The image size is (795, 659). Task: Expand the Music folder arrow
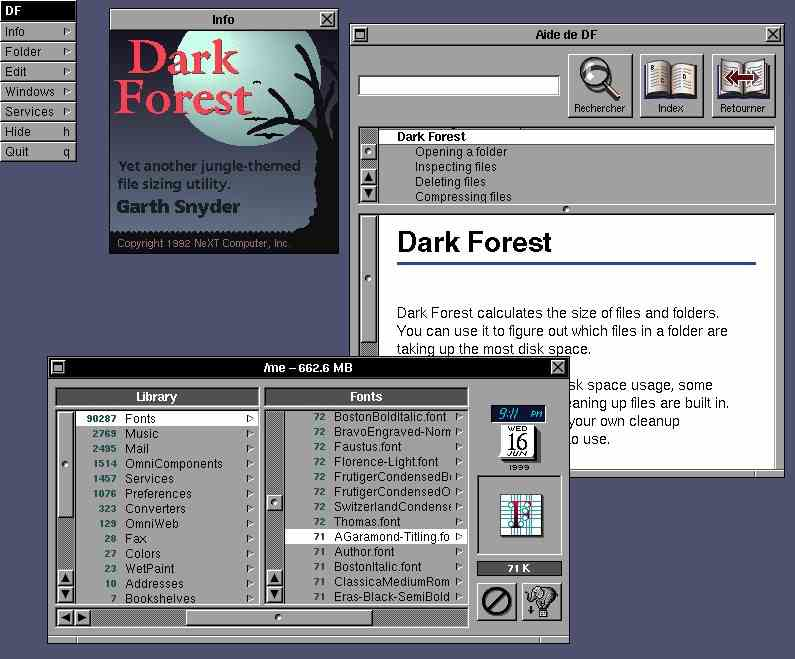pos(250,433)
